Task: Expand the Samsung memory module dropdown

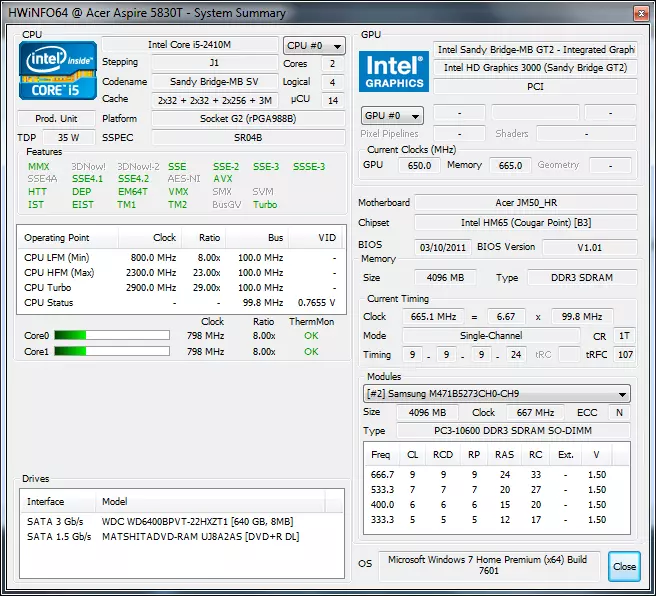Action: pyautogui.click(x=496, y=394)
